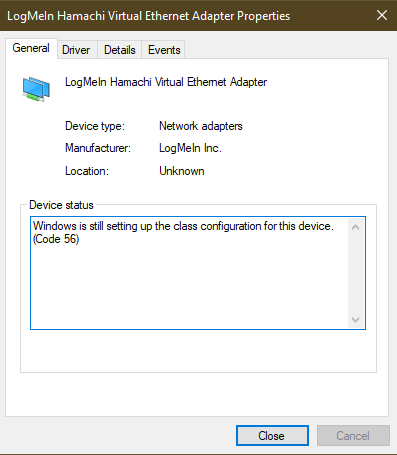Click the 'Device type:' label

pos(95,126)
